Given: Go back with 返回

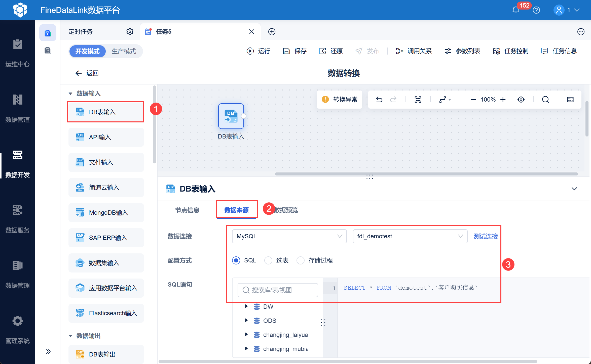Looking at the screenshot, I should point(87,73).
